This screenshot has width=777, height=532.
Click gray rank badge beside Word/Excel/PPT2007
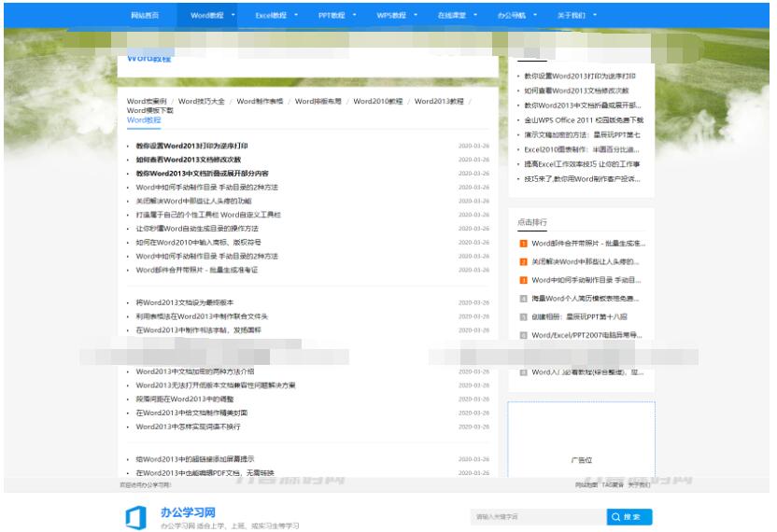[523, 335]
